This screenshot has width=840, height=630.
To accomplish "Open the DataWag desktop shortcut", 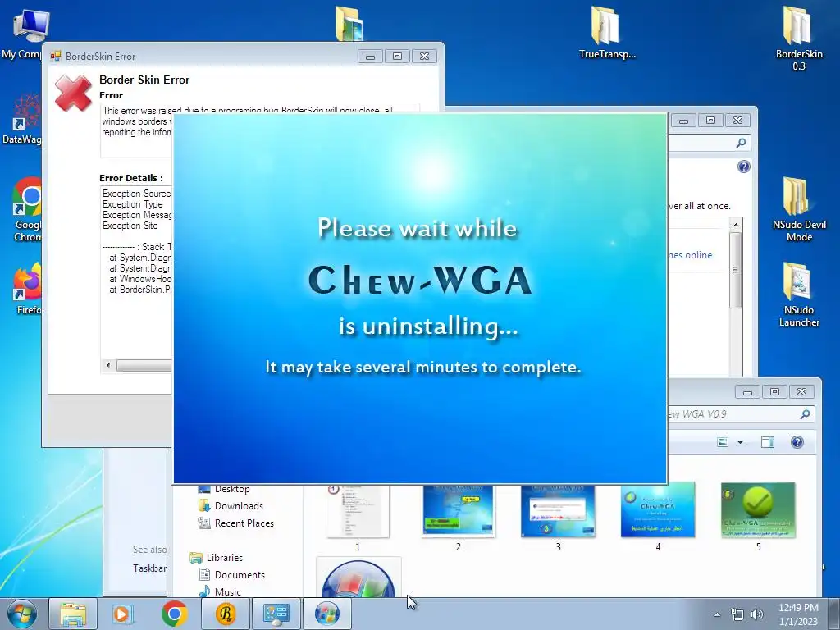I will pos(22,118).
